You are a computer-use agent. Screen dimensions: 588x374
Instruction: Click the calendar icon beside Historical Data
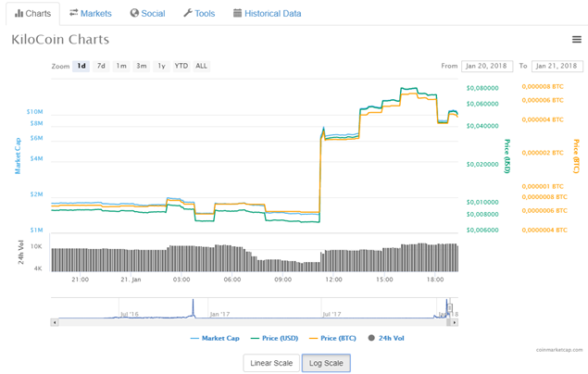click(x=237, y=13)
